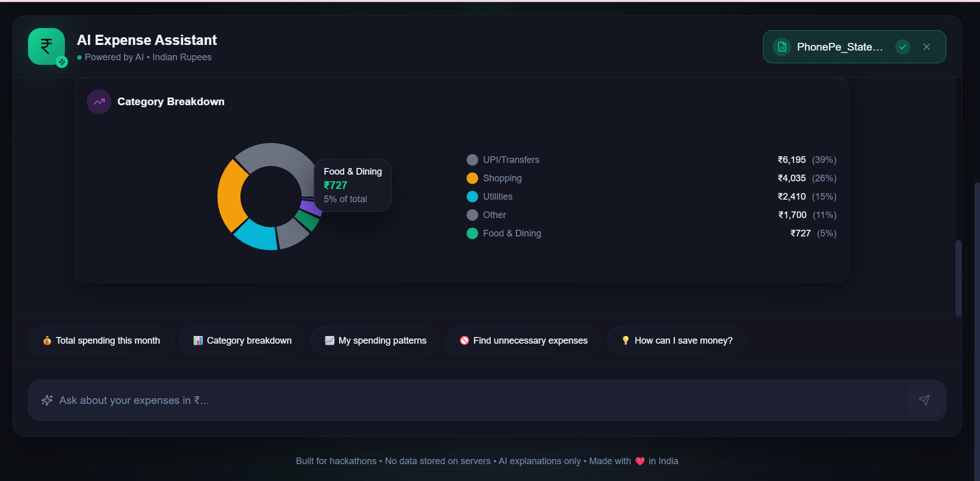Click the UPI/Transfers legend color dot
The image size is (980, 481).
point(472,160)
